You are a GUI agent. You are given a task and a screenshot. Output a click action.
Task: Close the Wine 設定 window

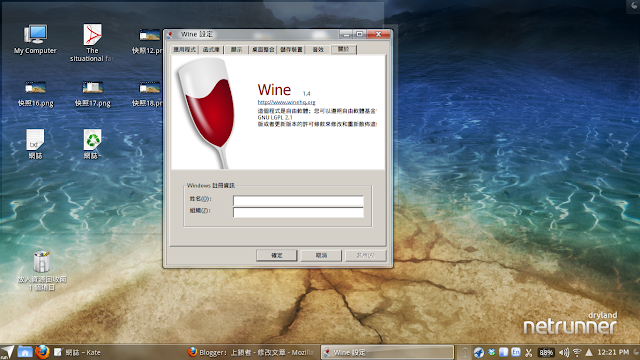[x=378, y=34]
